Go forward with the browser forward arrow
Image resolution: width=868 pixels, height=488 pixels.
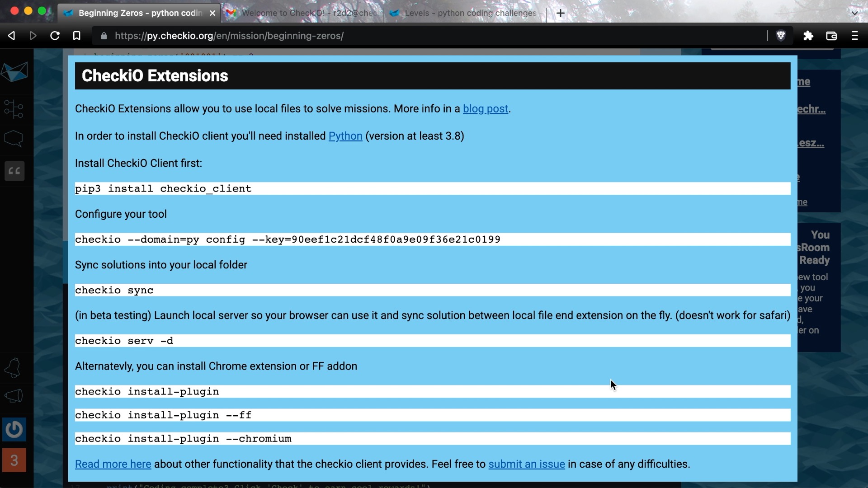33,36
